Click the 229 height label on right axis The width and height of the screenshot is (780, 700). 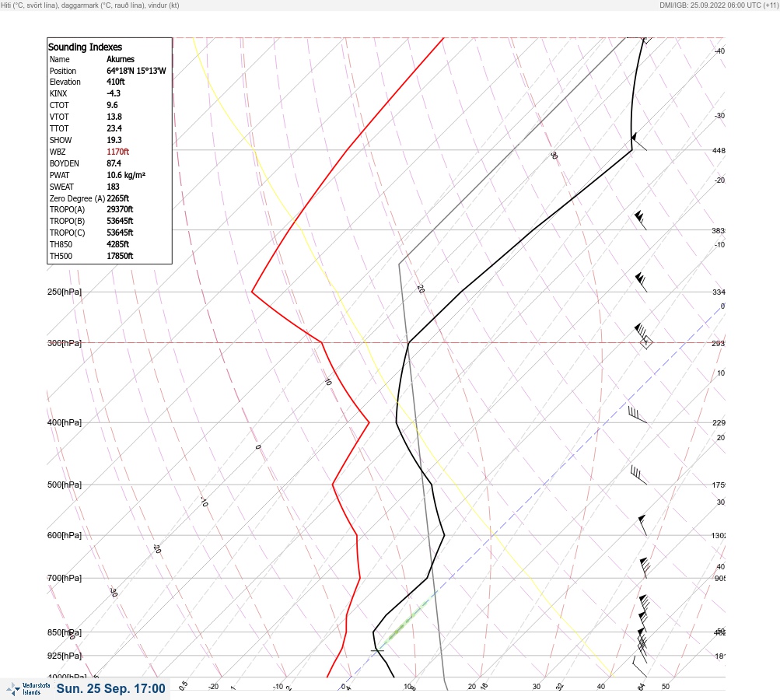[x=719, y=423]
